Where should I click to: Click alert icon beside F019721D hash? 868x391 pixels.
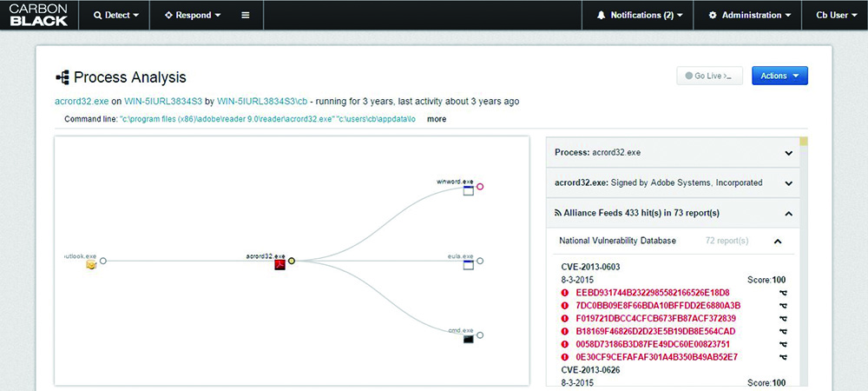(565, 319)
